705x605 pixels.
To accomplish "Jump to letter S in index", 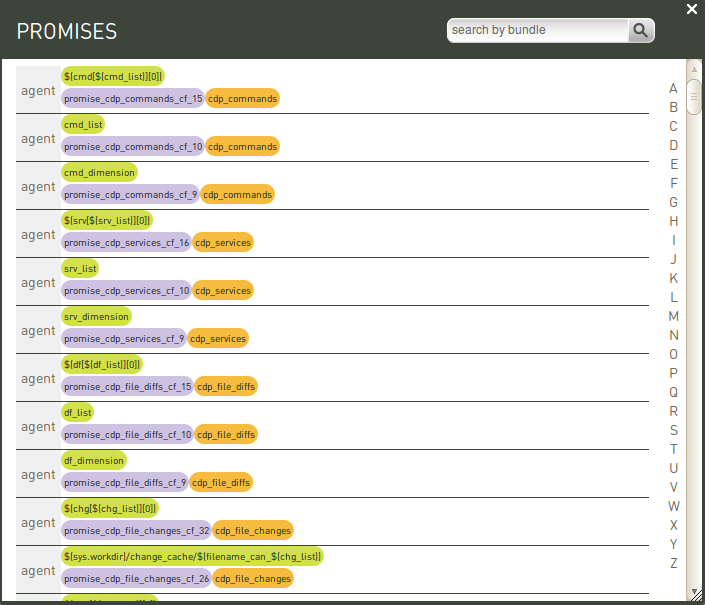I will [x=673, y=430].
